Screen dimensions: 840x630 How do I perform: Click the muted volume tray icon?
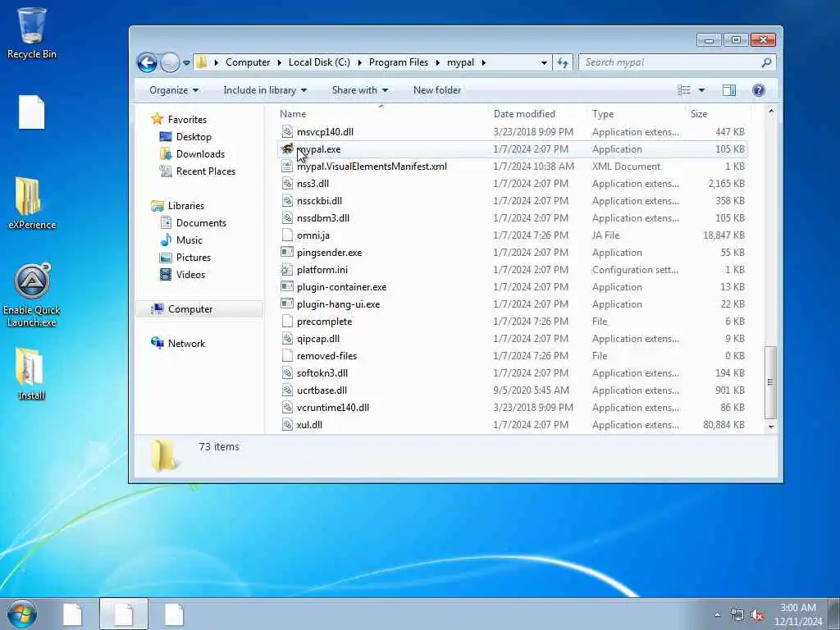click(757, 615)
